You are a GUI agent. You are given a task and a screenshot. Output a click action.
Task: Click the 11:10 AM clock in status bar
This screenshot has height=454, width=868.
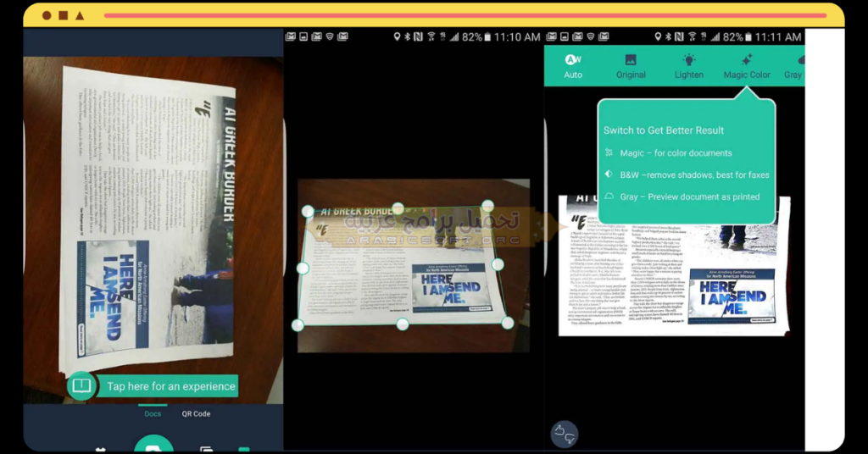tap(517, 37)
